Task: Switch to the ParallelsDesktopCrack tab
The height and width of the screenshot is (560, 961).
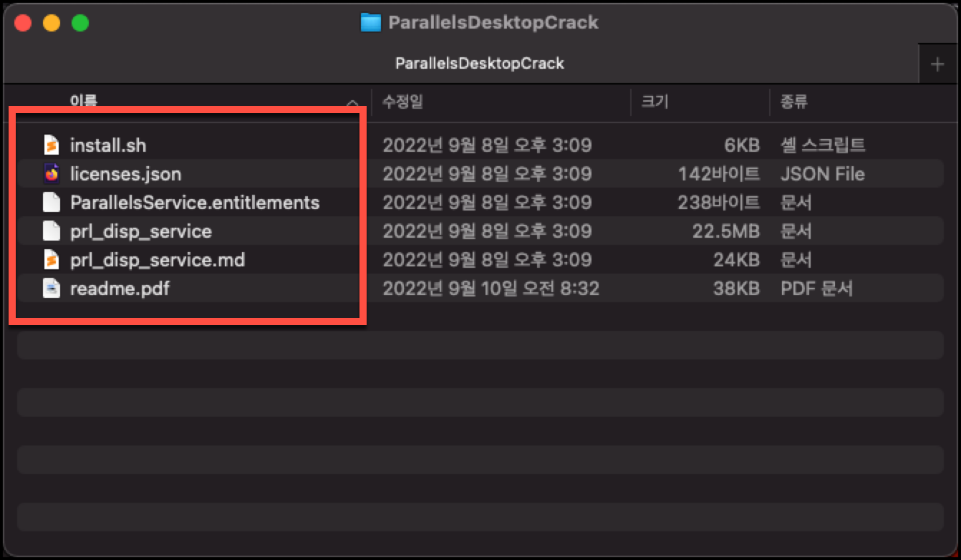Action: coord(480,63)
